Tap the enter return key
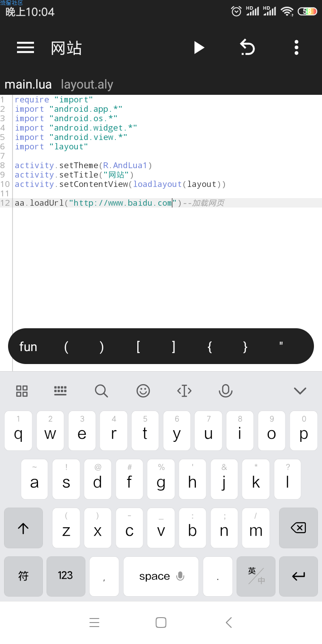Image resolution: width=322 pixels, height=644 pixels. coord(298,576)
